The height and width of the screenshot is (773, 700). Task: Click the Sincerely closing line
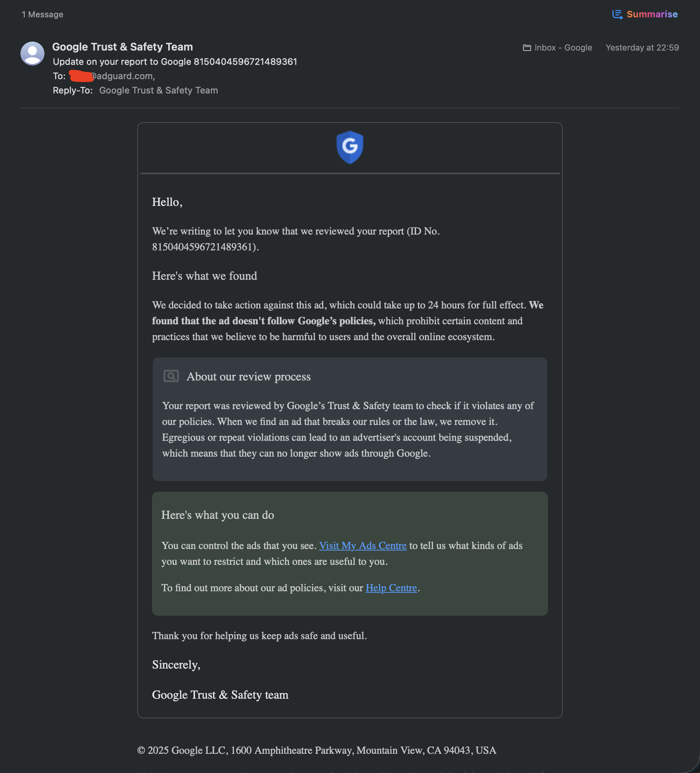click(x=176, y=665)
